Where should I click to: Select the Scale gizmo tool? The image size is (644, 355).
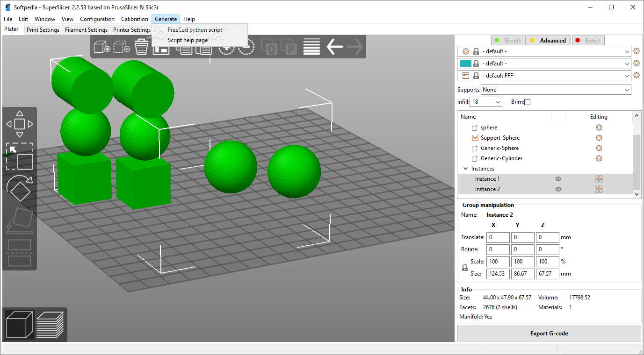pos(20,156)
